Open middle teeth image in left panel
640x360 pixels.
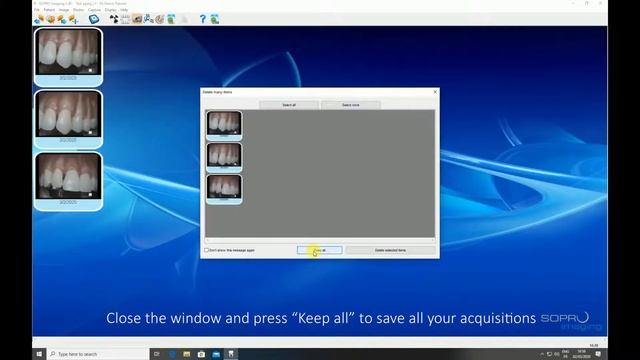(x=68, y=118)
